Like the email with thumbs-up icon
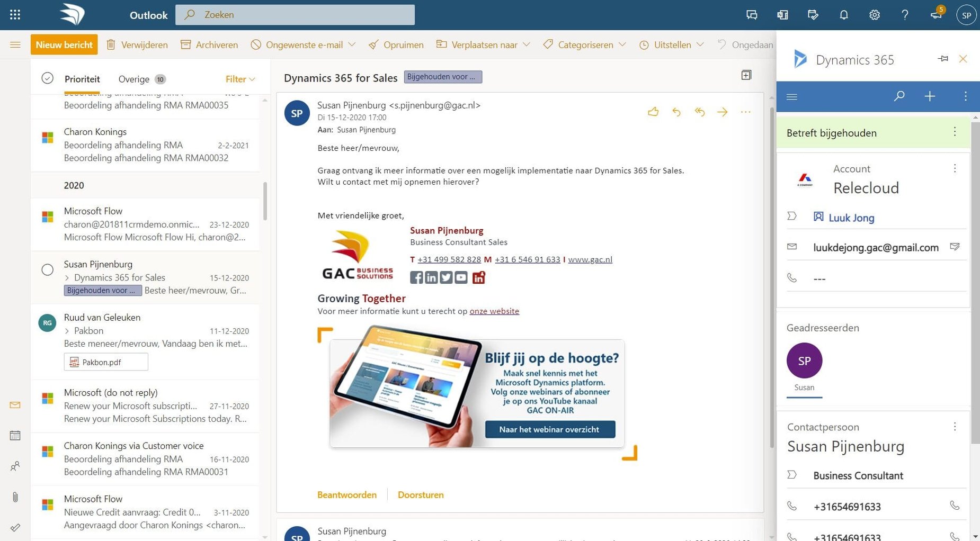This screenshot has width=980, height=541. [653, 112]
